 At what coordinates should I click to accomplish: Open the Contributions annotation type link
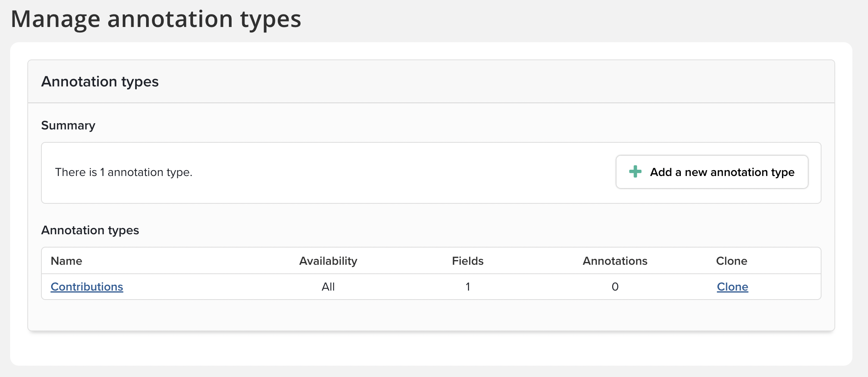87,287
